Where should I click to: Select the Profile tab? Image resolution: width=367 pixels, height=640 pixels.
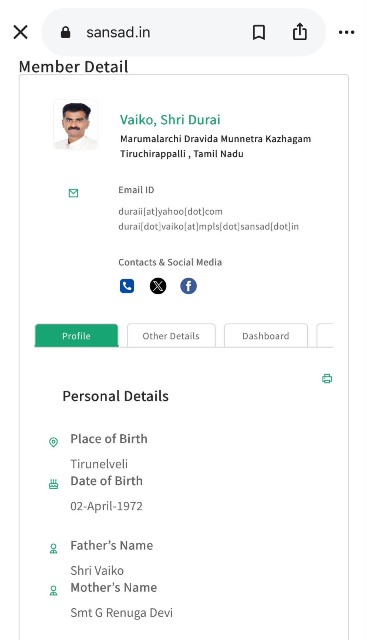76,336
